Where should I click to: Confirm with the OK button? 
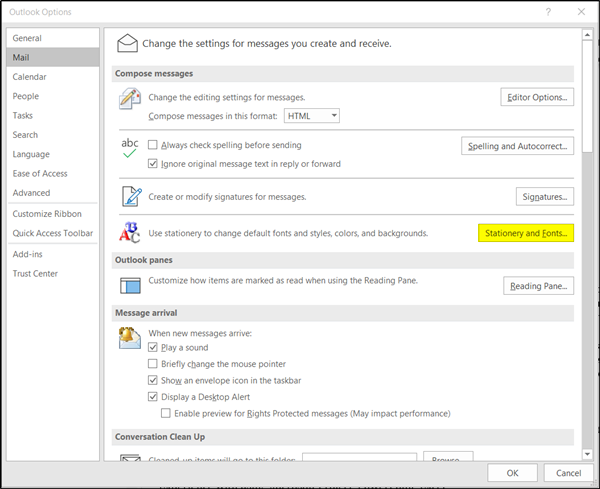(x=512, y=473)
